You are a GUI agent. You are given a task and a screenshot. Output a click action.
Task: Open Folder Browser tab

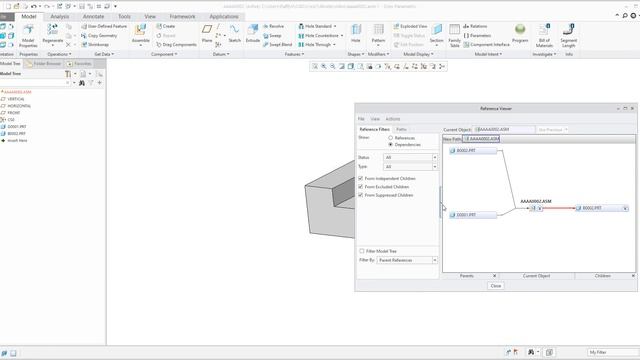44,64
